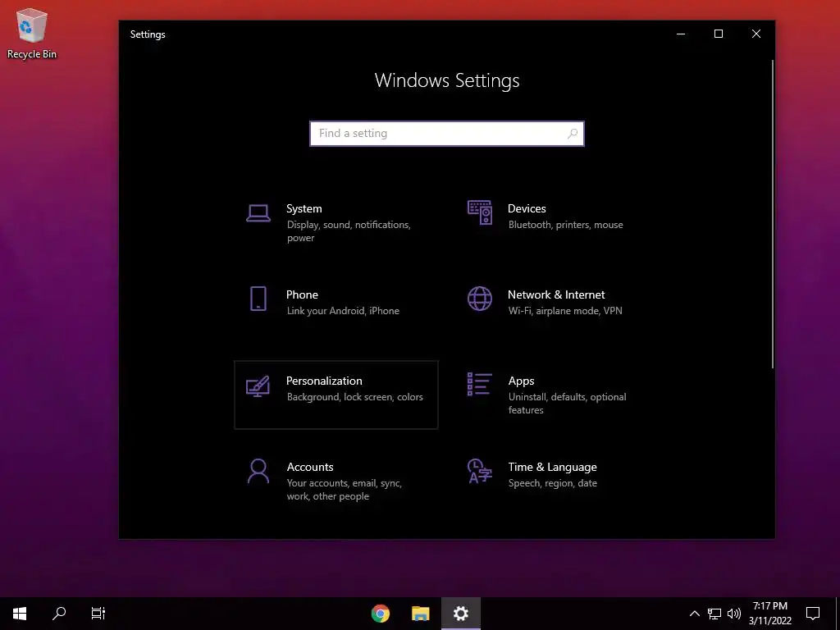Click the Settings gear on the taskbar
The width and height of the screenshot is (840, 630).
tap(461, 614)
